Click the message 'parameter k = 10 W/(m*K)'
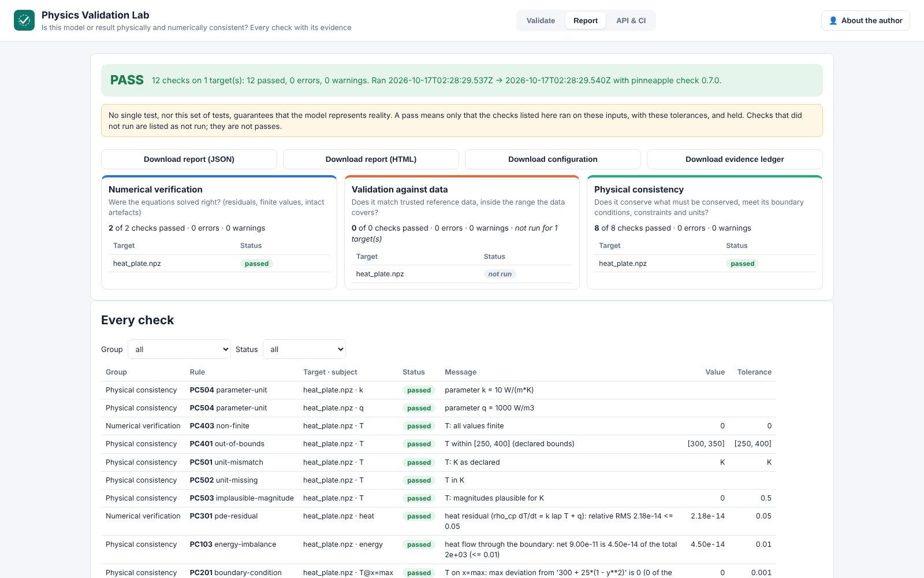 point(489,390)
